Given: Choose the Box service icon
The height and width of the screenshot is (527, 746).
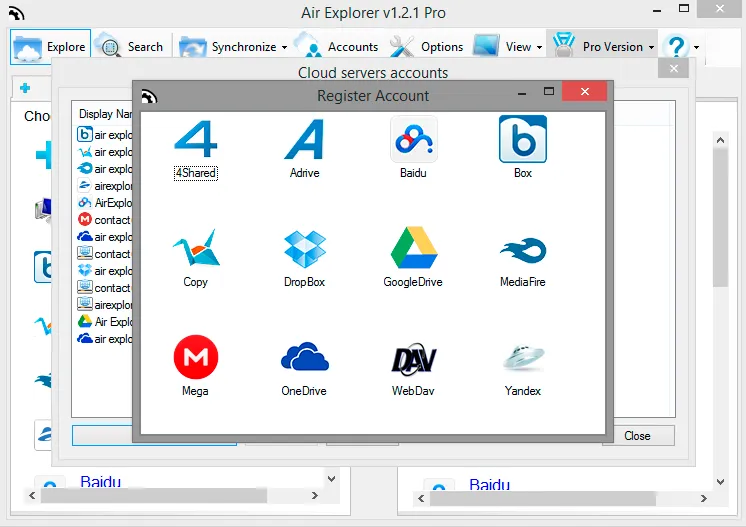Looking at the screenshot, I should [522, 139].
